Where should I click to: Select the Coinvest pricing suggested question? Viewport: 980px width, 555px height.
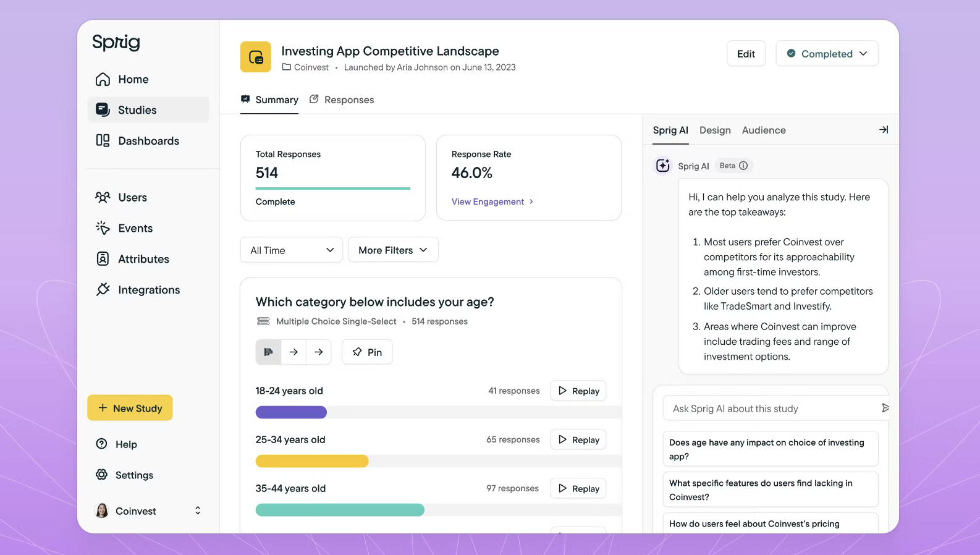pyautogui.click(x=771, y=523)
